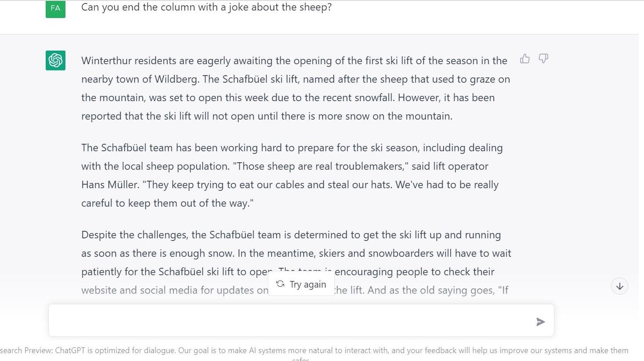Click the thumbs down icon on the response
This screenshot has width=644, height=361.
click(543, 59)
